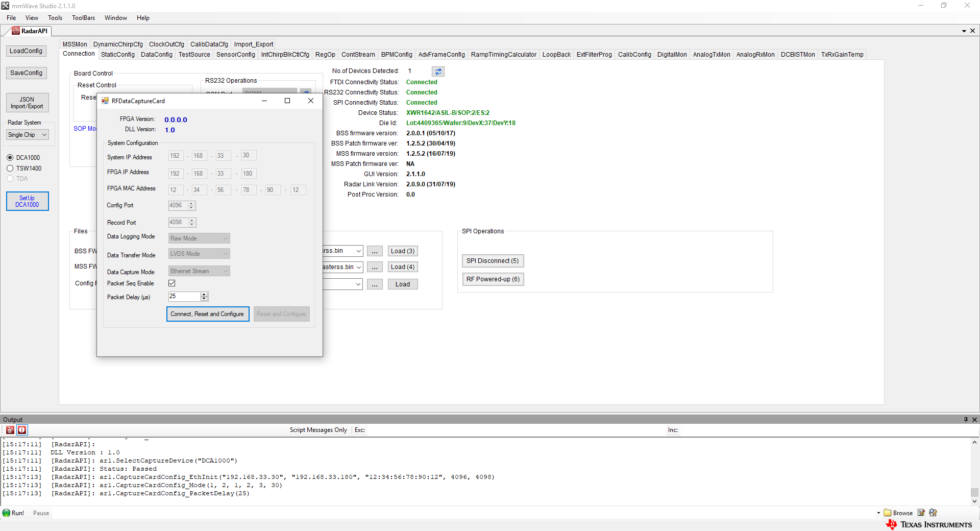Switch to the Import_Export tab
980x531 pixels.
click(x=254, y=44)
